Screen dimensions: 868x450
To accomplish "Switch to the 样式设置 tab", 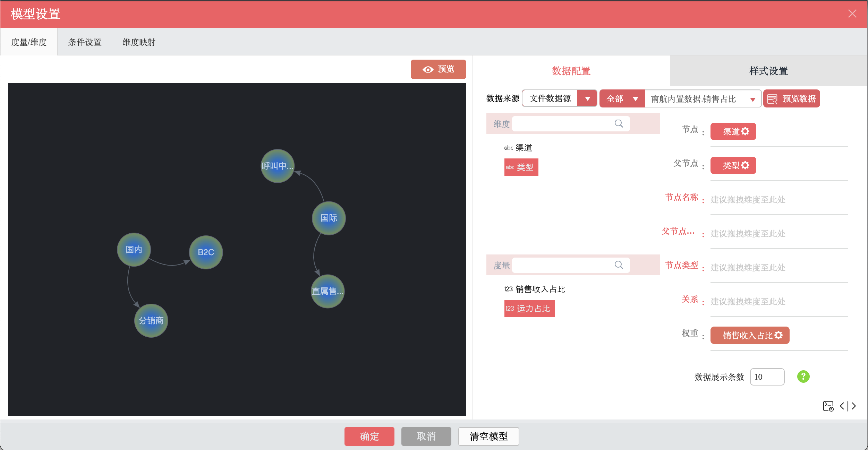I will pos(768,71).
